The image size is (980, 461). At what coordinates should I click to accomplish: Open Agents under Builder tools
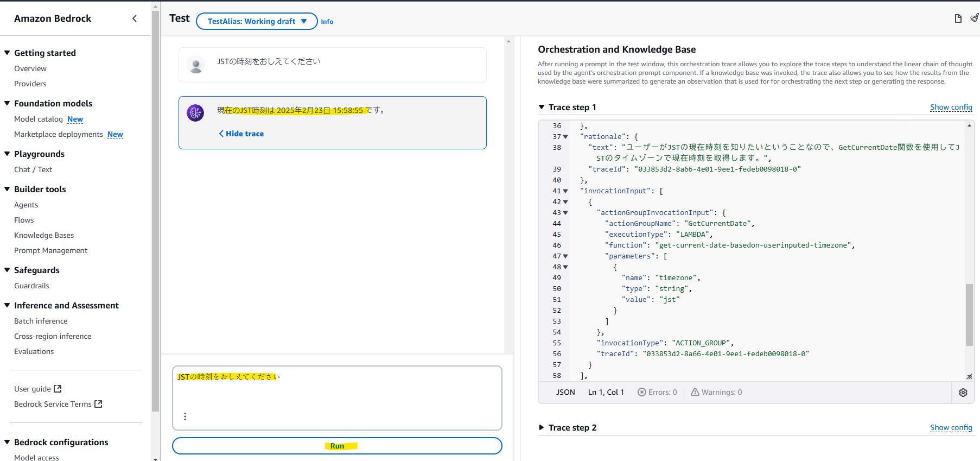point(26,205)
